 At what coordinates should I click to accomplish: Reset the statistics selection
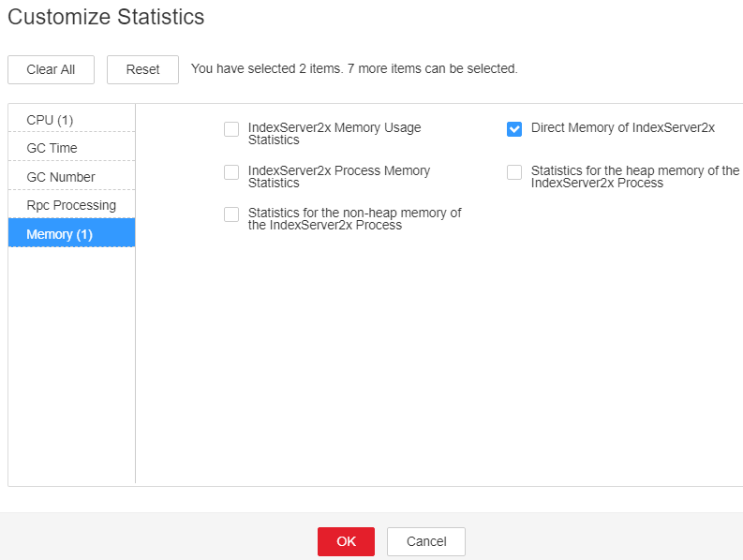pyautogui.click(x=142, y=69)
